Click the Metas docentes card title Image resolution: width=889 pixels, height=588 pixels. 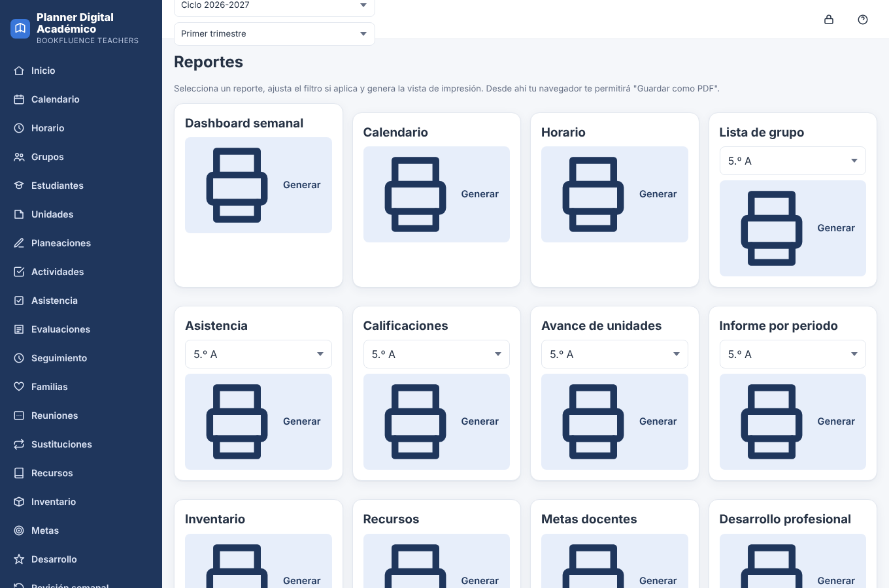pyautogui.click(x=589, y=519)
